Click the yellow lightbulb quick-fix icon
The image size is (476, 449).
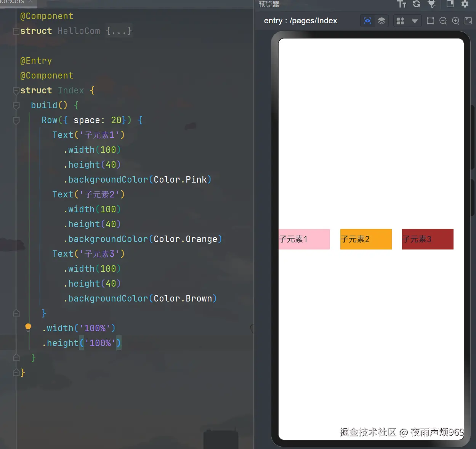point(28,327)
